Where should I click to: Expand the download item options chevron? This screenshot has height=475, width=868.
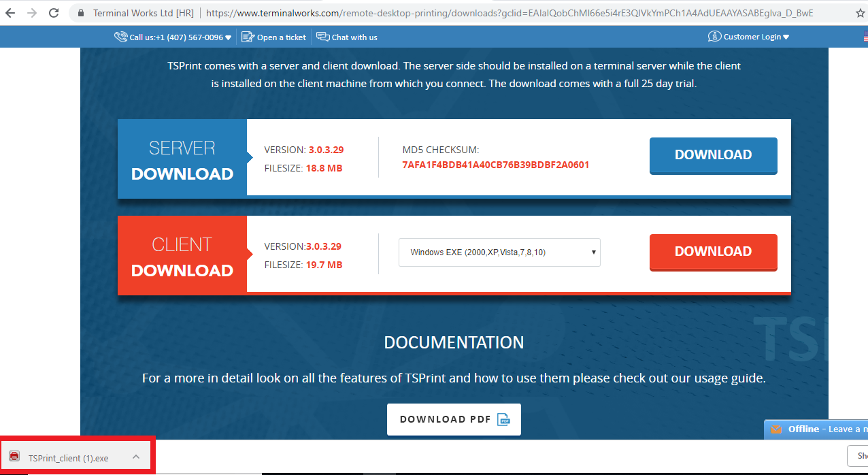[136, 457]
